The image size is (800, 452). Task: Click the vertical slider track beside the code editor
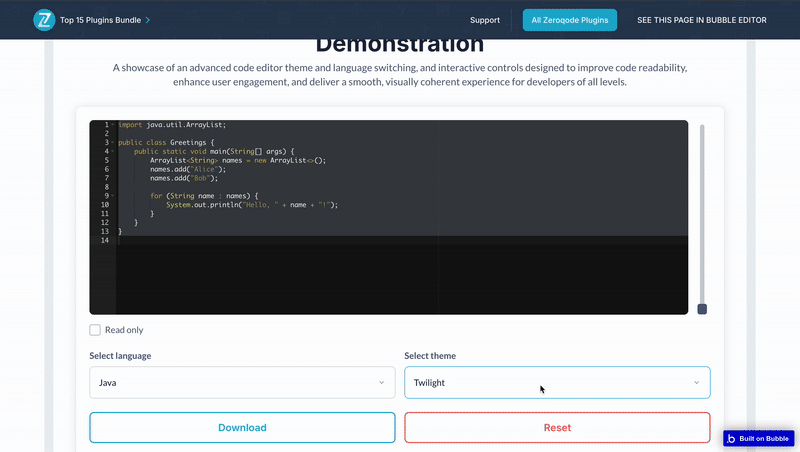702,210
